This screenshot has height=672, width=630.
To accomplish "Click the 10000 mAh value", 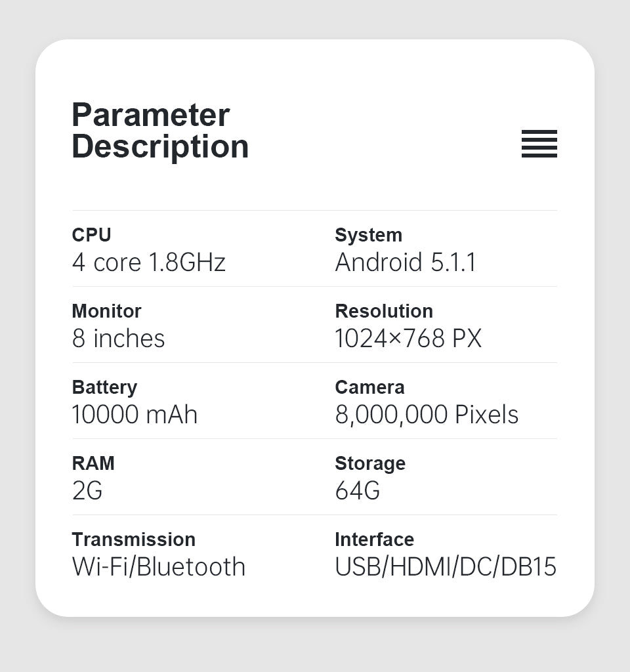I will click(x=135, y=415).
